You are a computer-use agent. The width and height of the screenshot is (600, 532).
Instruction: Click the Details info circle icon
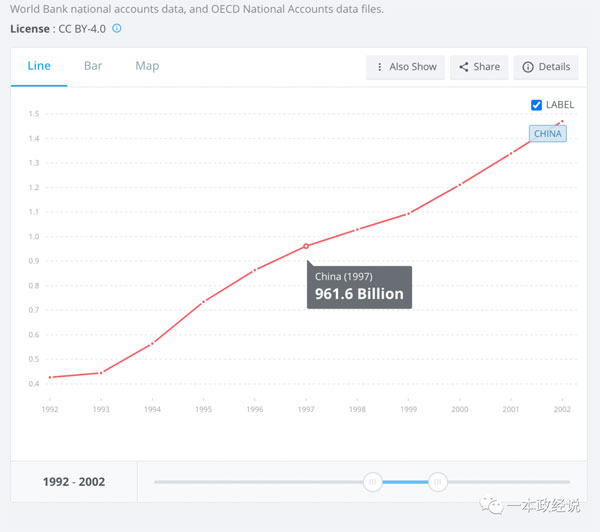[x=528, y=67]
